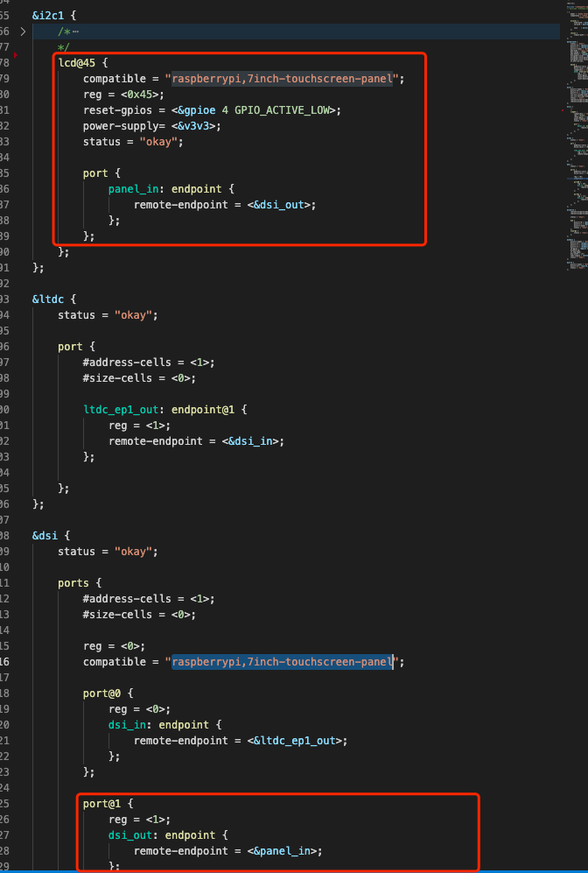Viewport: 588px width, 873px height.
Task: Click the &ltdc node reference
Action: point(48,299)
